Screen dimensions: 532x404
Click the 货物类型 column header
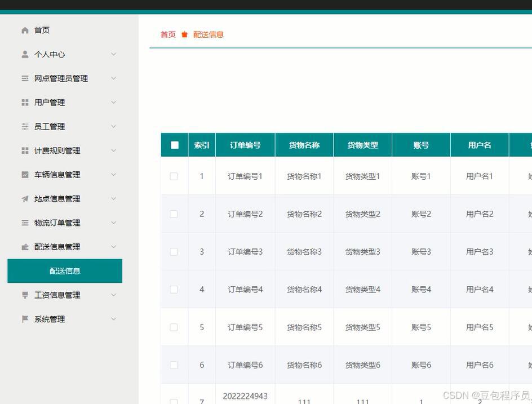coord(363,145)
